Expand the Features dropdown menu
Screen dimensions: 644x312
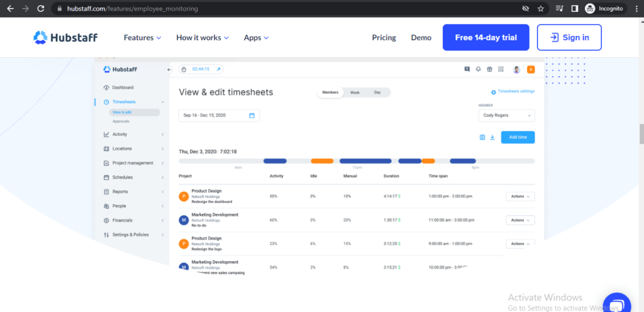click(143, 38)
